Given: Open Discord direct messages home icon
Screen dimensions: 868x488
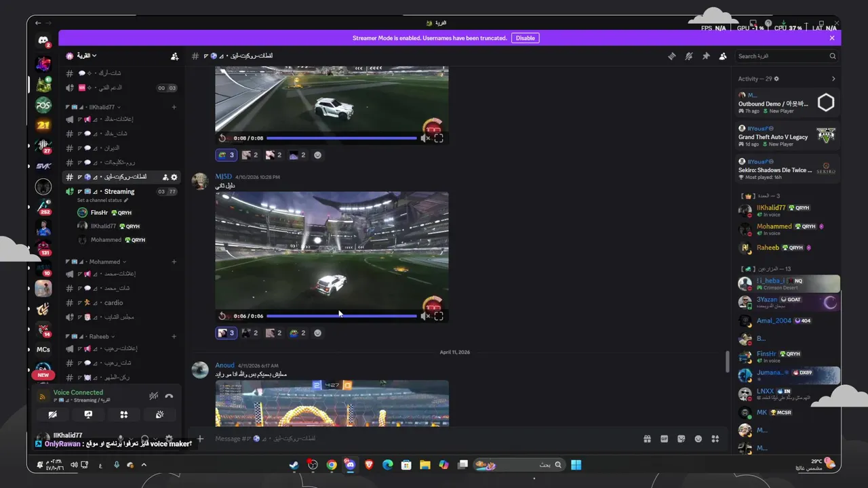Looking at the screenshot, I should pyautogui.click(x=43, y=41).
